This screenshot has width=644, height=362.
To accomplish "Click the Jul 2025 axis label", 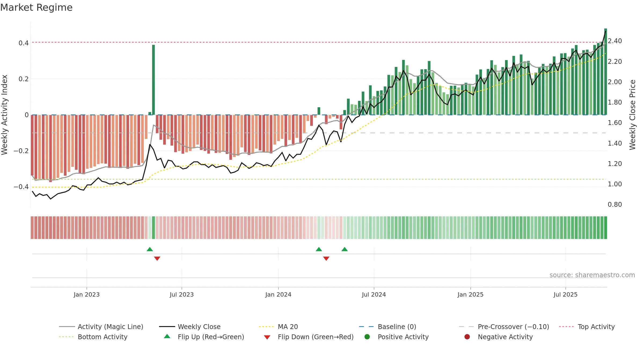I will point(565,294).
